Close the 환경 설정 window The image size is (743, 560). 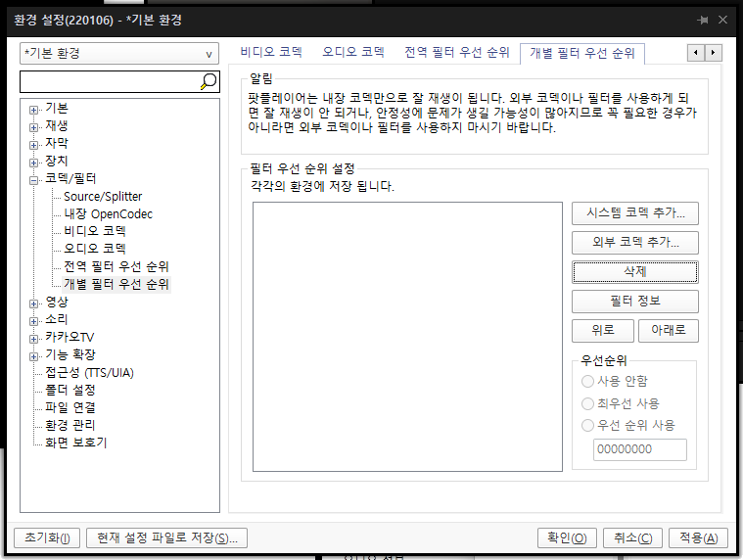point(722,20)
